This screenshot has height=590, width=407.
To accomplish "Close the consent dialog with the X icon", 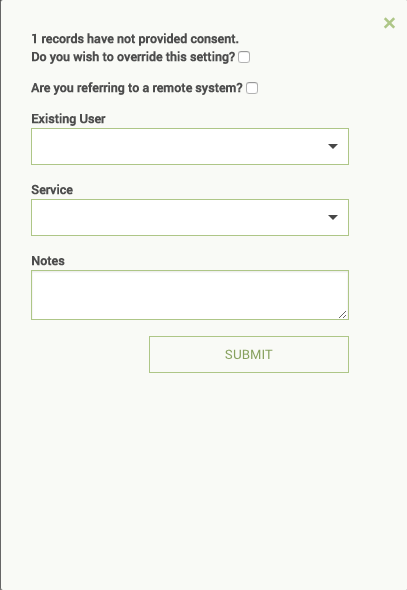I will pos(389,23).
